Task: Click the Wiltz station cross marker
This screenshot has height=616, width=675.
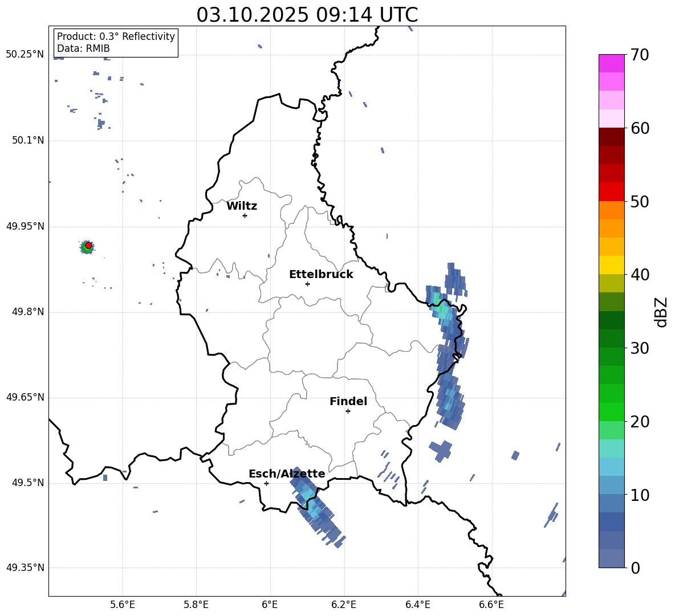Action: [x=245, y=215]
